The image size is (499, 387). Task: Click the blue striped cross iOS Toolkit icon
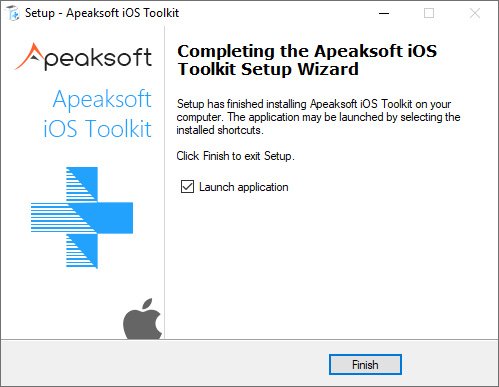[x=82, y=218]
